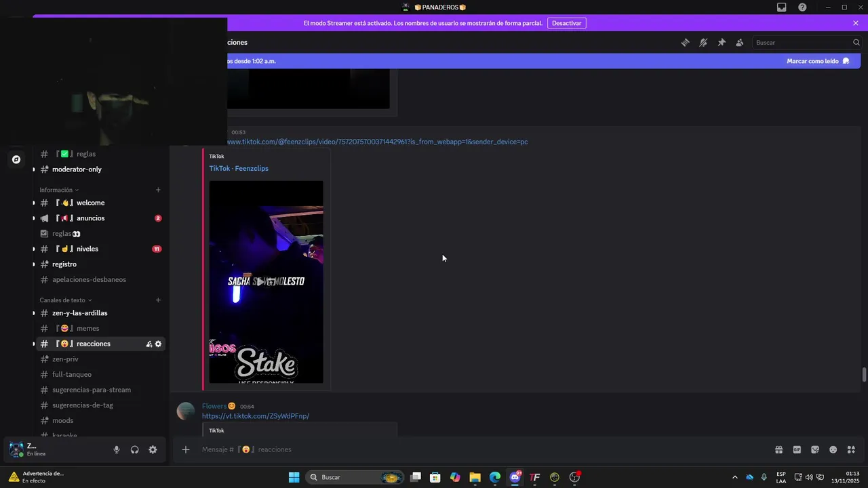The width and height of the screenshot is (868, 488).
Task: Click the chat vertical scrollbar thumb
Action: tap(864, 375)
